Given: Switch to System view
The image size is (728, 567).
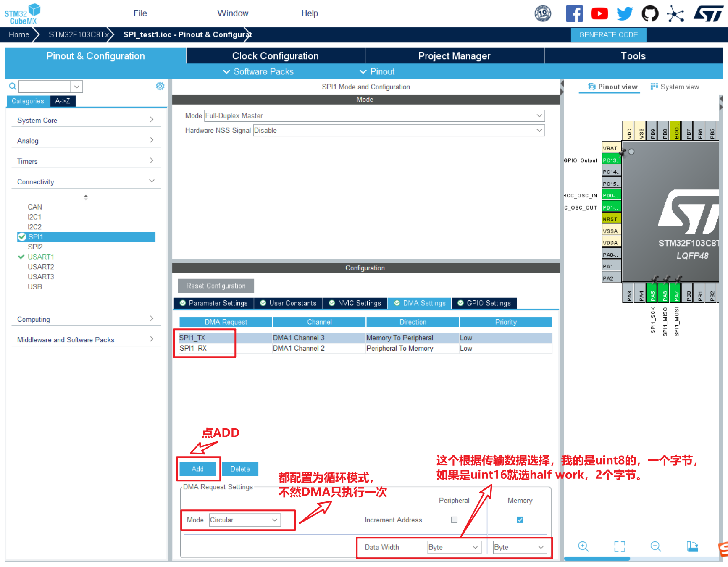Looking at the screenshot, I should pos(675,87).
